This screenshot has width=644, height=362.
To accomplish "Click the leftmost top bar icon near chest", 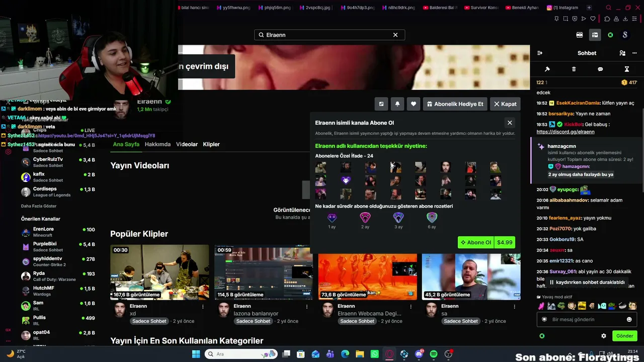I will [580, 35].
